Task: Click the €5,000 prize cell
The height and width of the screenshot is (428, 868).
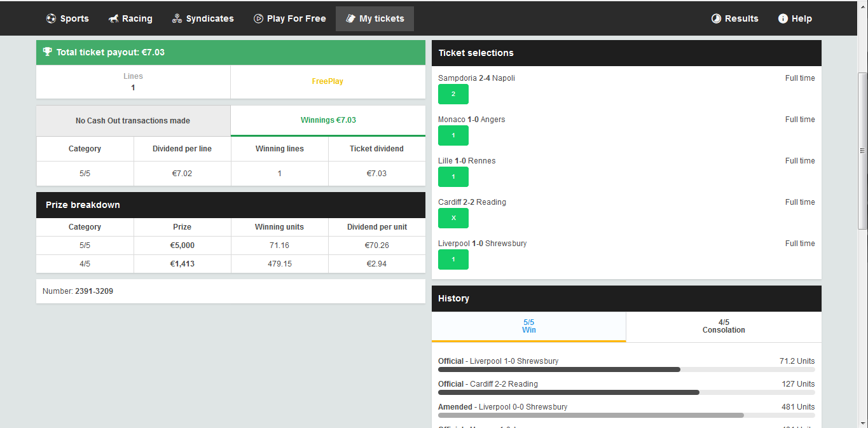Action: click(183, 245)
